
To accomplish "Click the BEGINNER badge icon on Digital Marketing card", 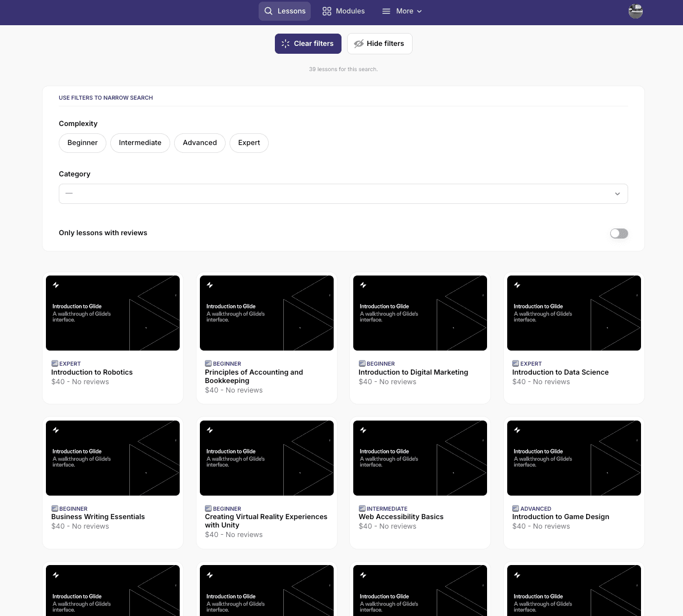I will pos(362,363).
